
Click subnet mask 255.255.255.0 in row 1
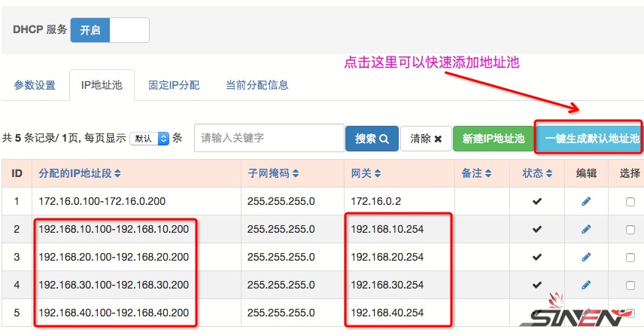281,201
